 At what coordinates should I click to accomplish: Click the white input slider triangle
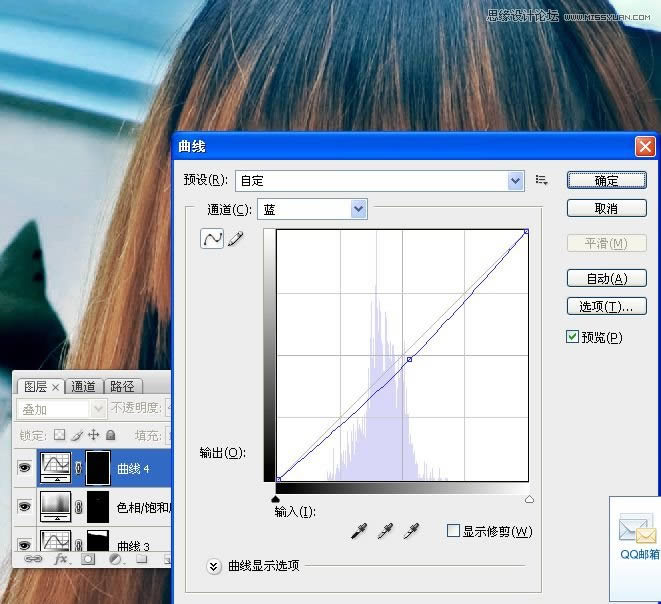coord(529,498)
